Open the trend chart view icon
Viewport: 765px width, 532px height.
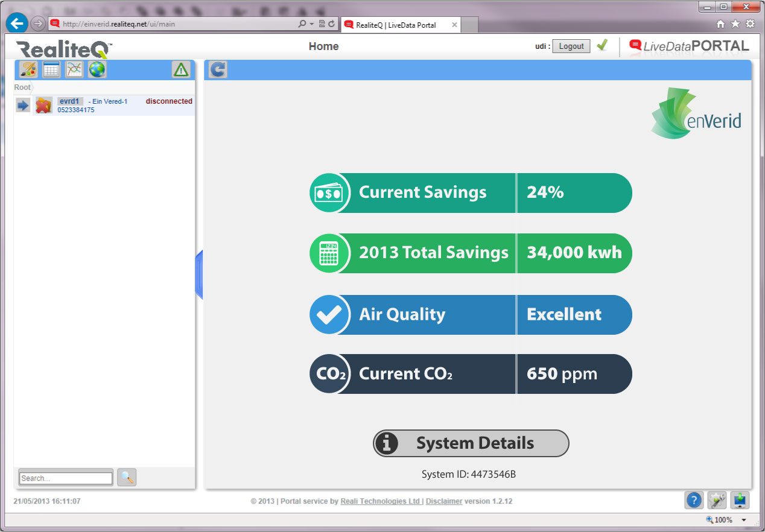tap(74, 70)
